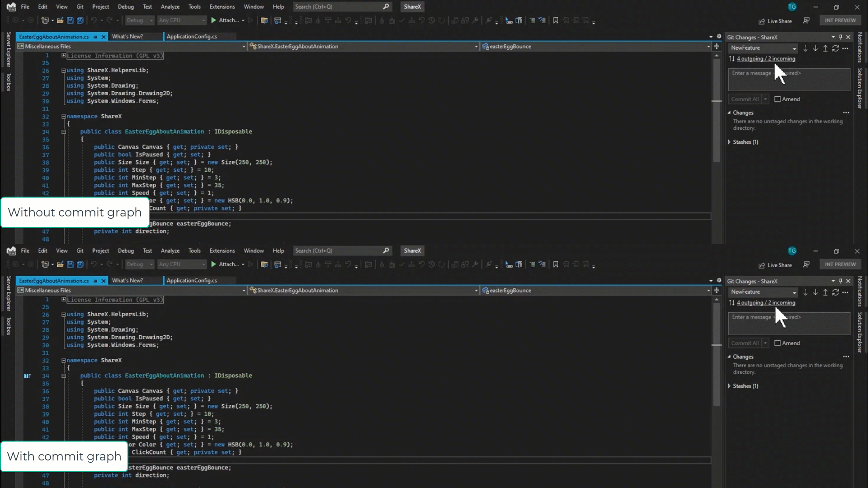Viewport: 868px width, 488px height.
Task: Collapse namespace ShareX block in top editor
Action: [x=64, y=116]
